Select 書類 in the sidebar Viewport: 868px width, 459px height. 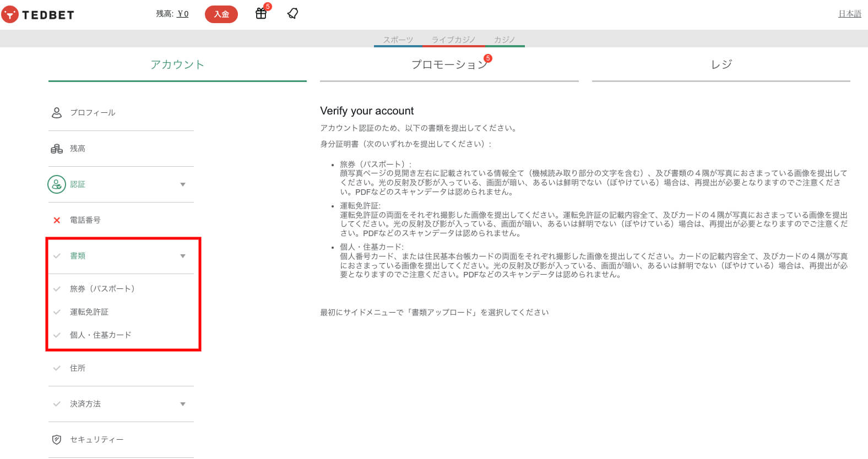click(x=78, y=256)
